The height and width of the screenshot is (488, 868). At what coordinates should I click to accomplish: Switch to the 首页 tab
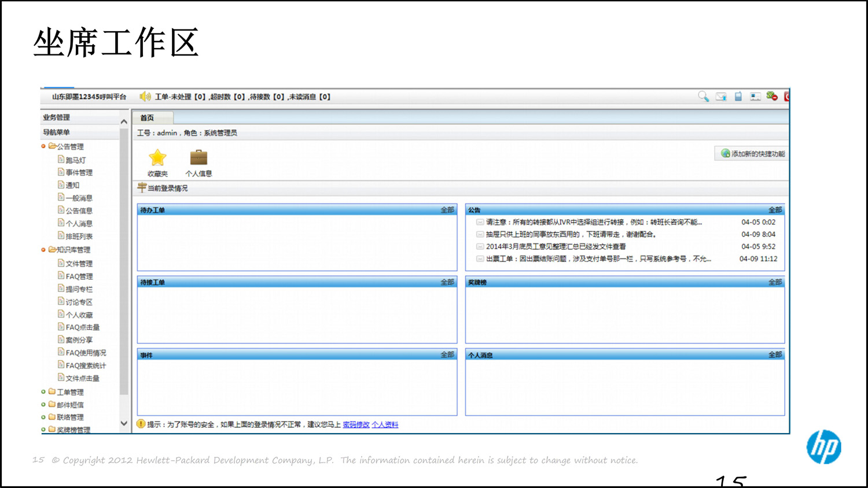point(147,117)
